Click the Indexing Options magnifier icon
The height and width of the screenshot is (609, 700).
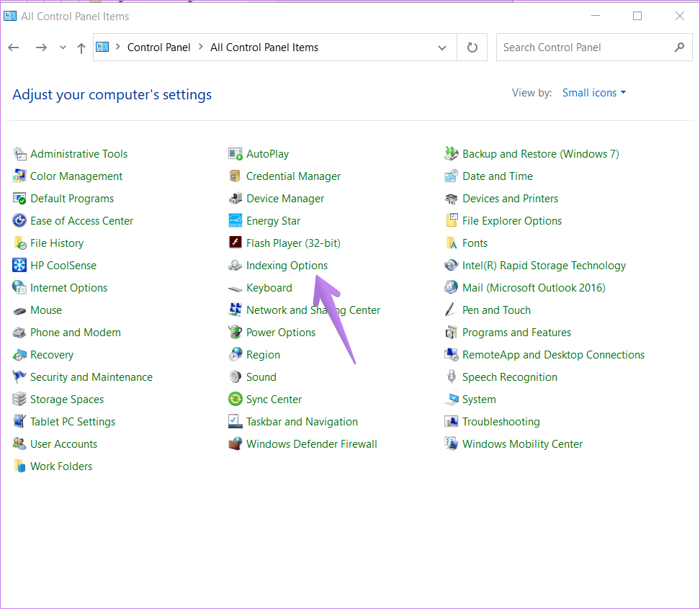(235, 266)
